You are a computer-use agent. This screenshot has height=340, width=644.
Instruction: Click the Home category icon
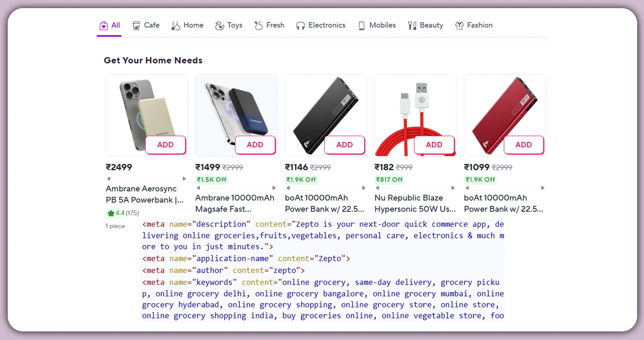point(176,25)
